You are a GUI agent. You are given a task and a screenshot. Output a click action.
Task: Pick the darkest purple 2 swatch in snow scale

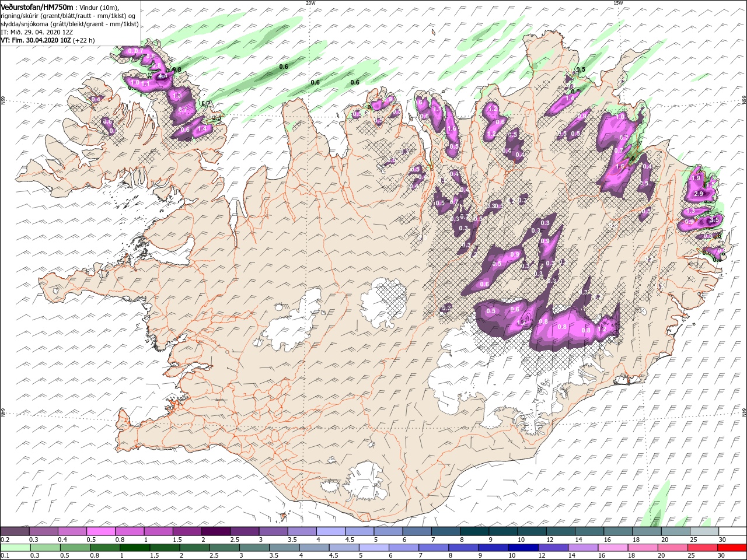click(x=215, y=531)
